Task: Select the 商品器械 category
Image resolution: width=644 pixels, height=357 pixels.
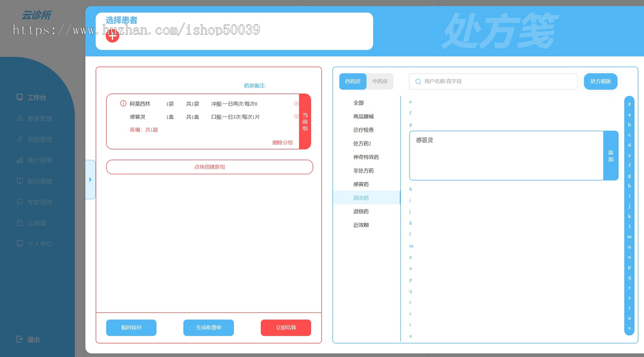Action: pos(363,116)
